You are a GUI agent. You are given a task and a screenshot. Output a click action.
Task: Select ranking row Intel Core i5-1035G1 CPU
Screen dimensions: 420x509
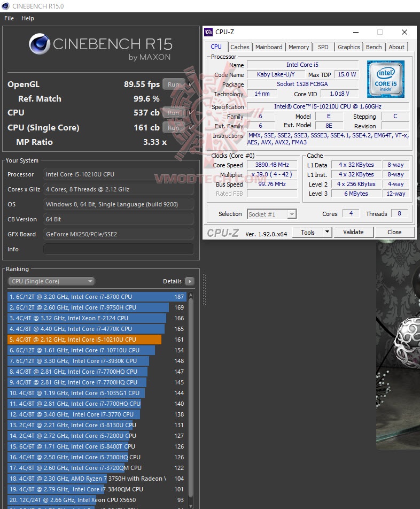(97, 393)
